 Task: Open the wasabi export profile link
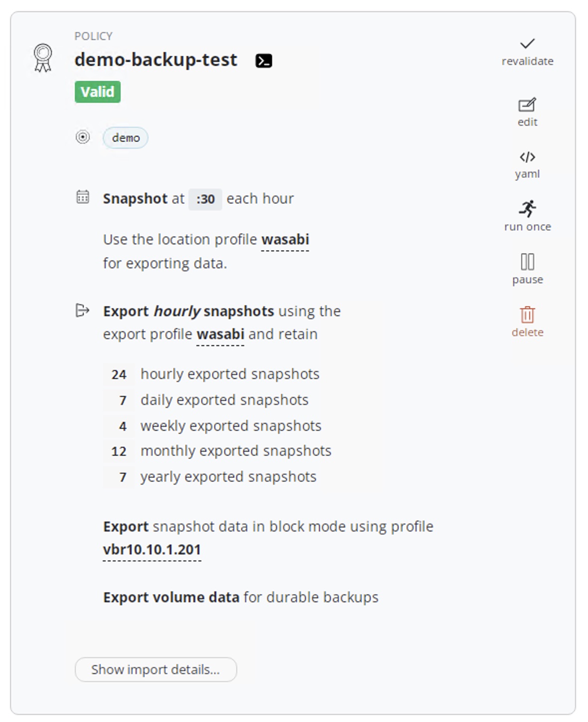coord(220,334)
